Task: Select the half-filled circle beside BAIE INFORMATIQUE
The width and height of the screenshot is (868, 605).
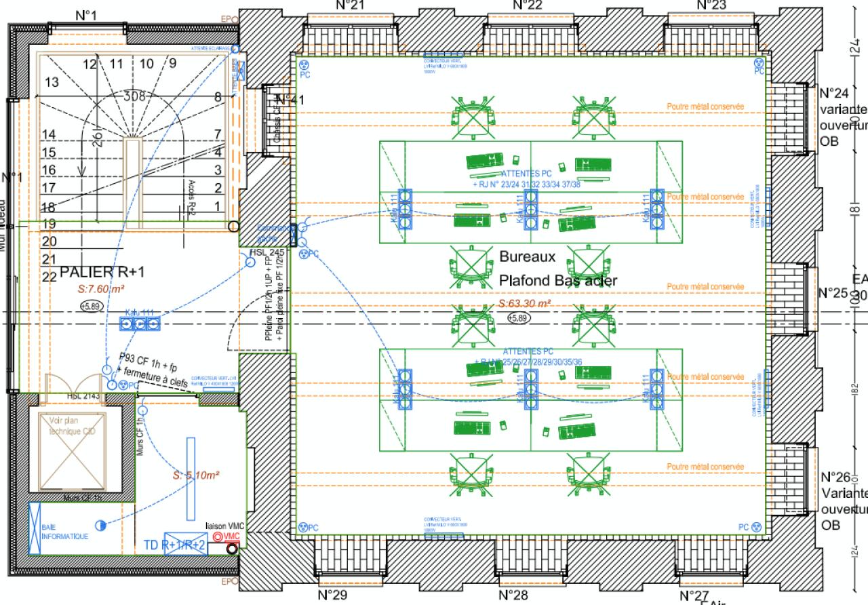Action: (100, 525)
